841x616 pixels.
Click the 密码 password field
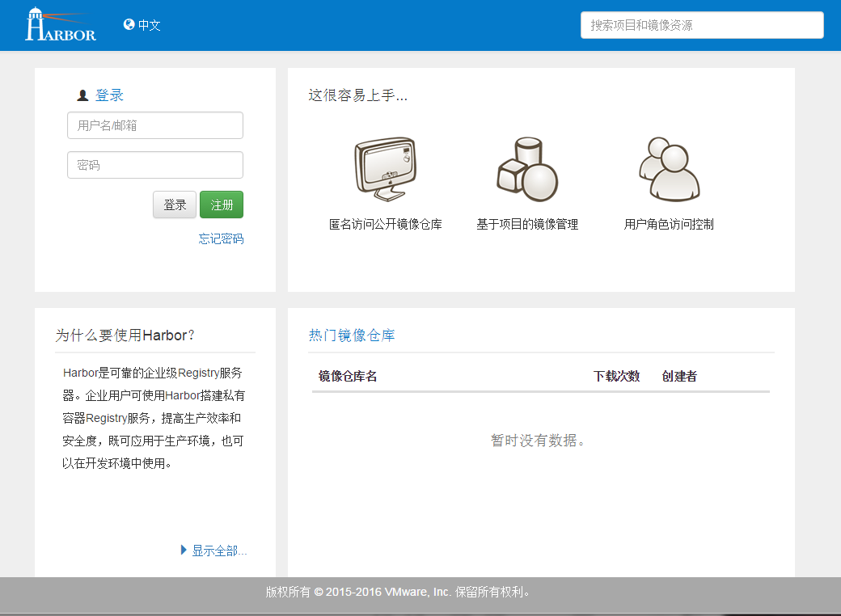tap(155, 165)
